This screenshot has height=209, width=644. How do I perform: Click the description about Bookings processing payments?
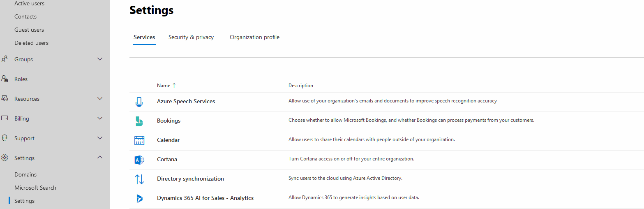point(411,120)
